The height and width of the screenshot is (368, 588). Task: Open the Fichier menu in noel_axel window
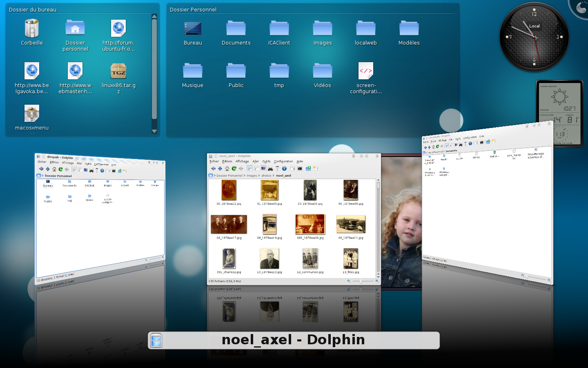[x=214, y=162]
